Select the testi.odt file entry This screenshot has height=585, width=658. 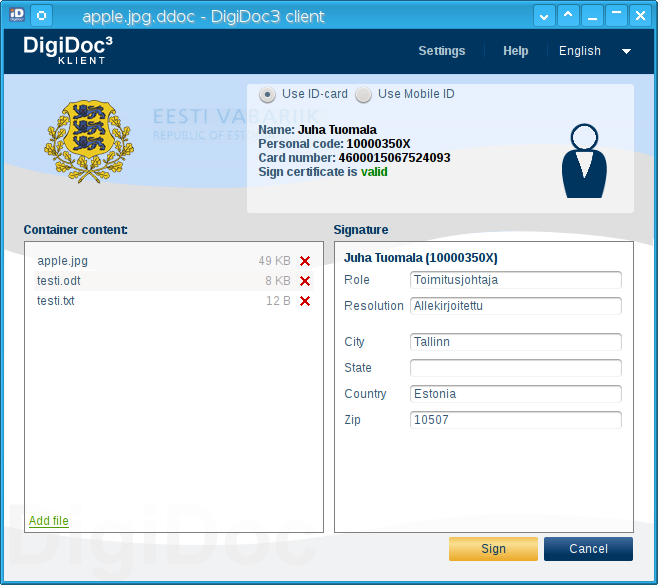(59, 281)
